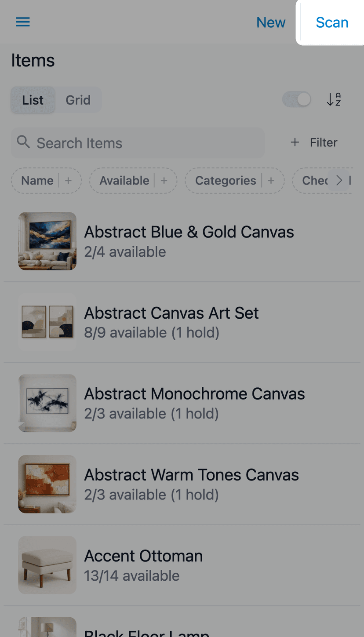Click the plus icon beside Filter
Viewport: 364px width, 637px height.
295,142
